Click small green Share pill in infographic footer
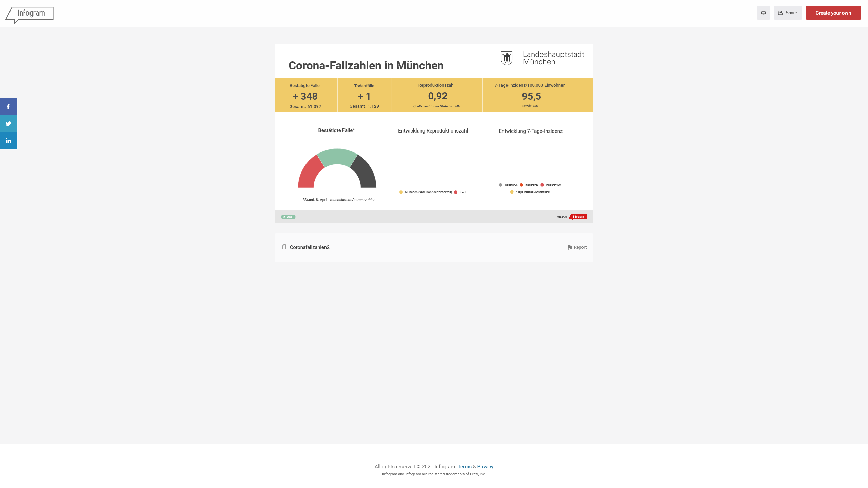 pos(288,217)
